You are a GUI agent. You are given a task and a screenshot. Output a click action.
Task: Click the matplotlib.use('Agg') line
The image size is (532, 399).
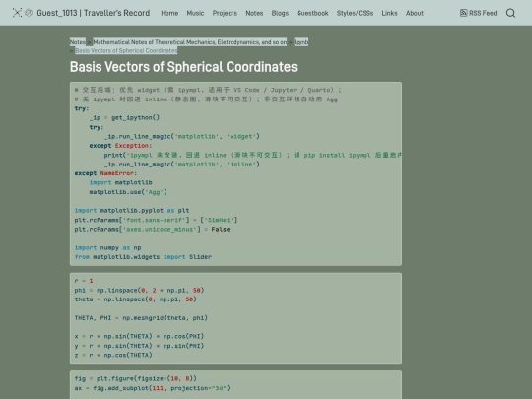click(128, 192)
